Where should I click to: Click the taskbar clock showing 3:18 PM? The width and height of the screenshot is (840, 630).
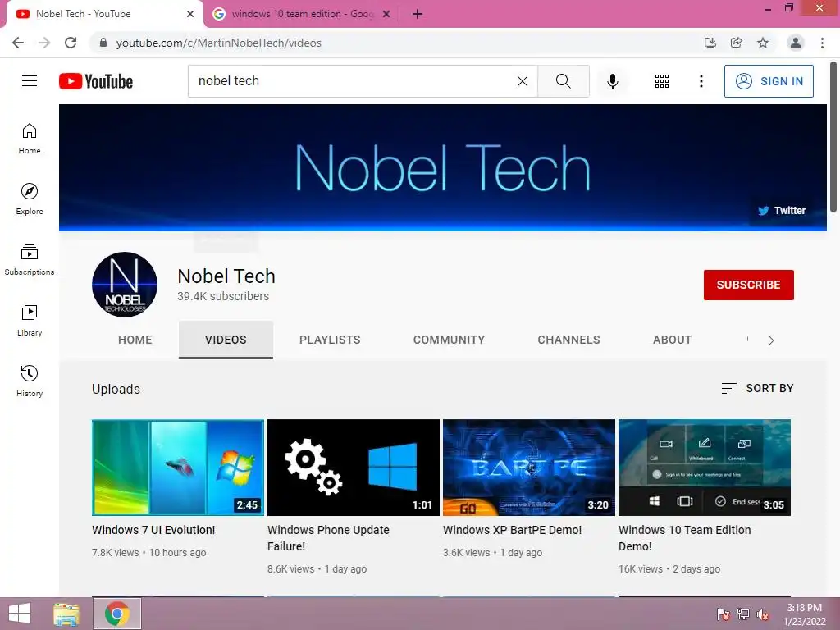coord(804,614)
